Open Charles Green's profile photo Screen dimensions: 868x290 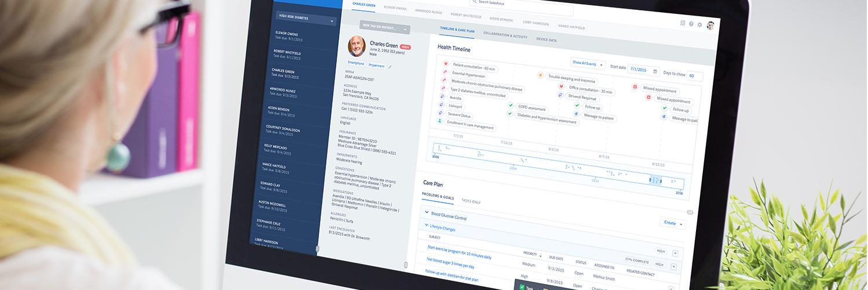[357, 46]
